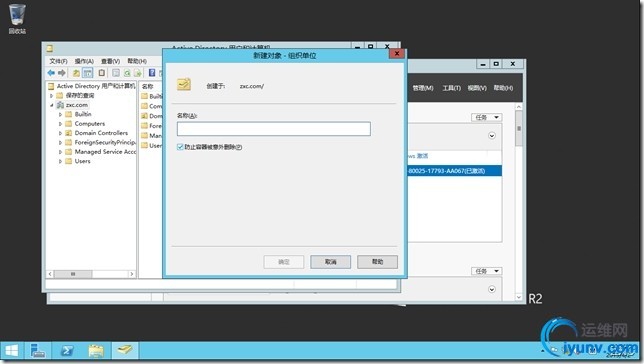Open the 帮助(H) menu in Active Directory window
The image size is (644, 364).
click(137, 61)
